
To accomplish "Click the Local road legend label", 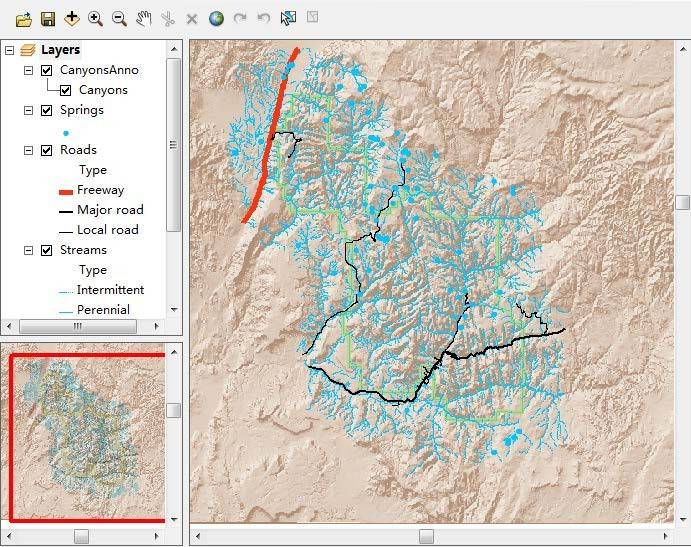I will tap(108, 230).
